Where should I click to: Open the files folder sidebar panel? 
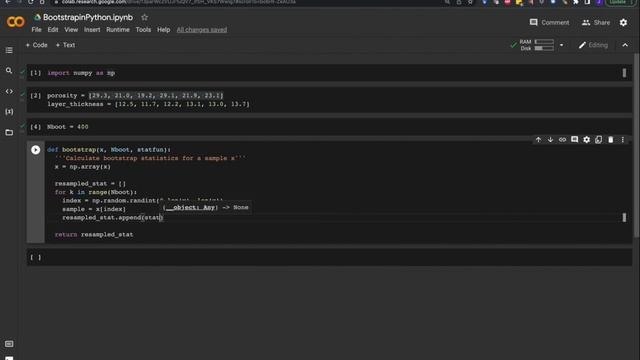point(9,133)
